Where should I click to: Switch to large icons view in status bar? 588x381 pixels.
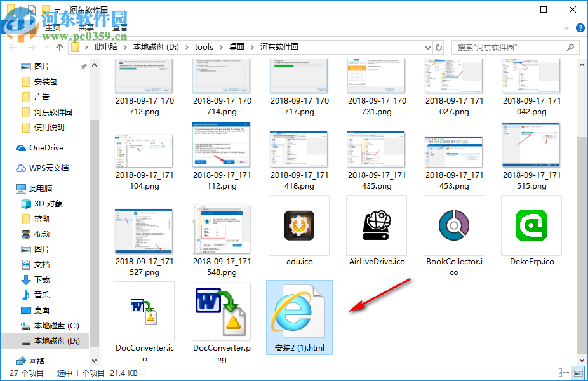click(x=577, y=373)
